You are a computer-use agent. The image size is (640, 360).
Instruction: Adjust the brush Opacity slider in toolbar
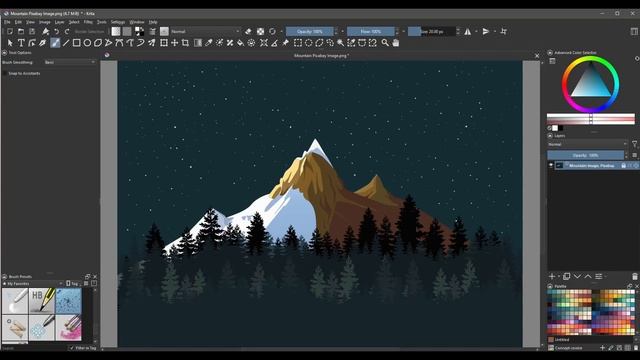tap(310, 31)
